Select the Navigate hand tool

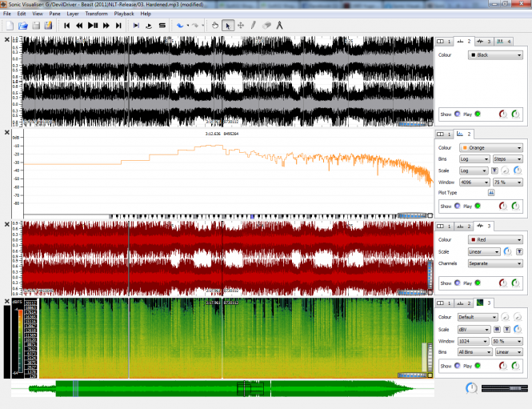(x=214, y=26)
